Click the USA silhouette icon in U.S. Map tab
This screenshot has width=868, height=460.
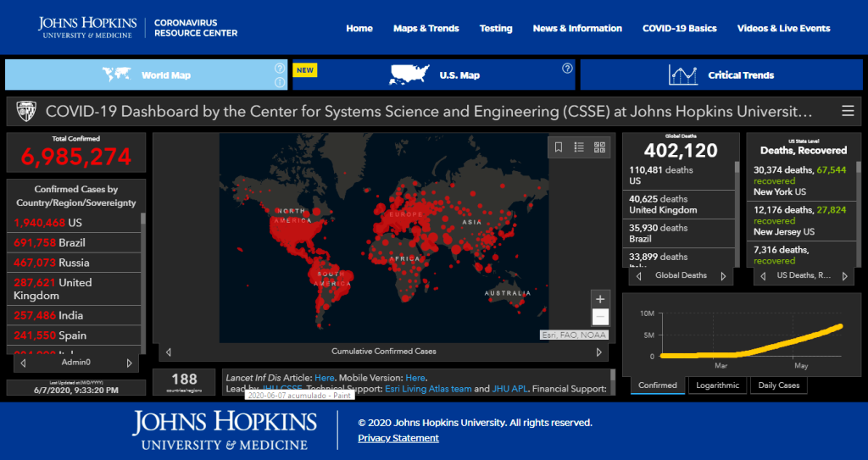click(409, 75)
